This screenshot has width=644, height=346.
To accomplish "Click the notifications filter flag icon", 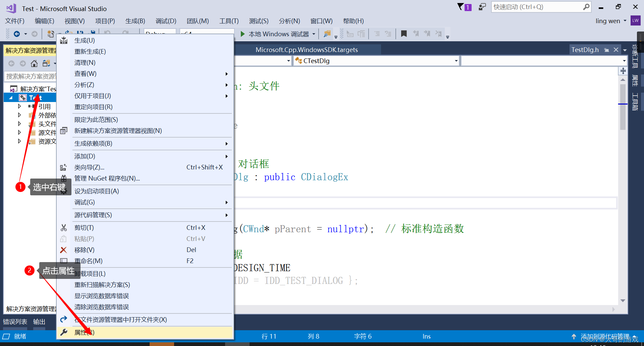I will pyautogui.click(x=461, y=7).
